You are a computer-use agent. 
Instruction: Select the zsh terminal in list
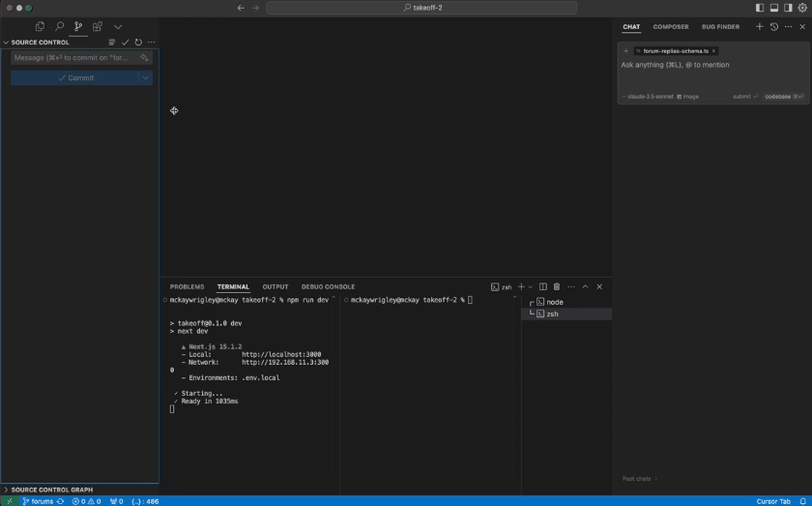pos(566,313)
